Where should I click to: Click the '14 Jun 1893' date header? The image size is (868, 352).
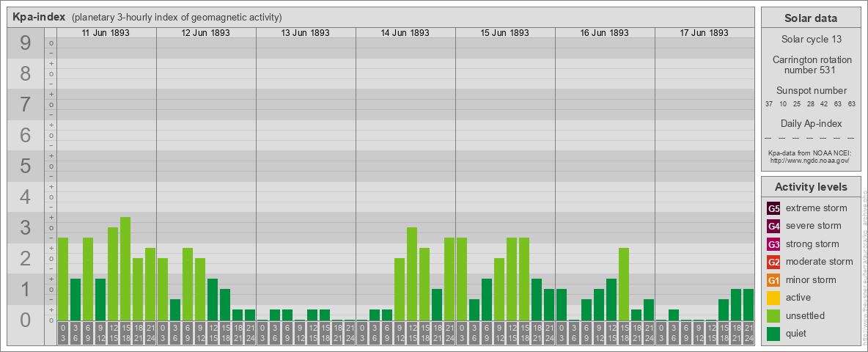405,33
